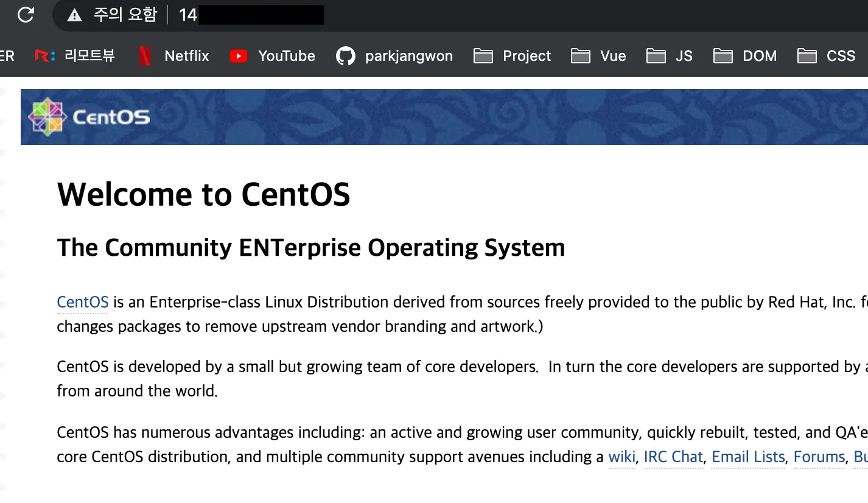Image resolution: width=868 pixels, height=503 pixels.
Task: Click the 주의 요함 security label
Action: [125, 15]
